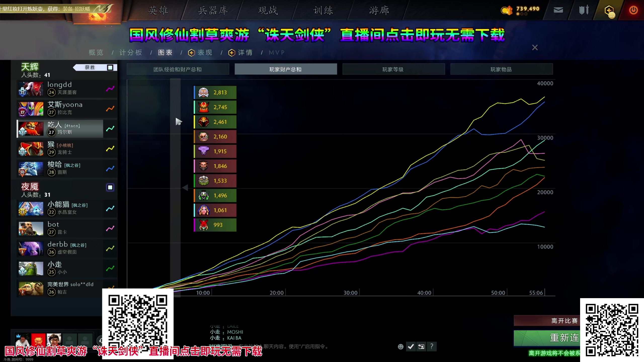Click the red power quit icon

tap(633, 10)
